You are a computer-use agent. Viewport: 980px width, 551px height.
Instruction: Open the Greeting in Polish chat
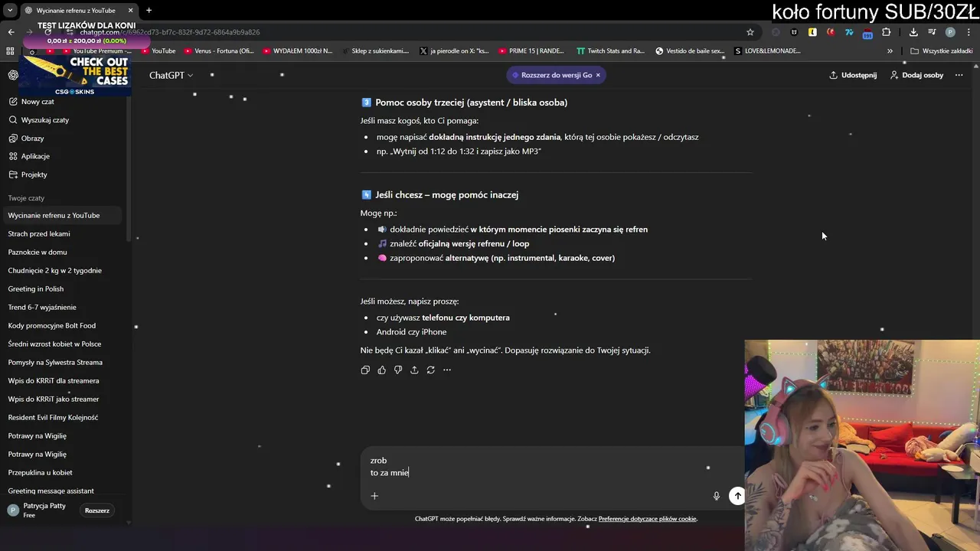click(x=36, y=289)
